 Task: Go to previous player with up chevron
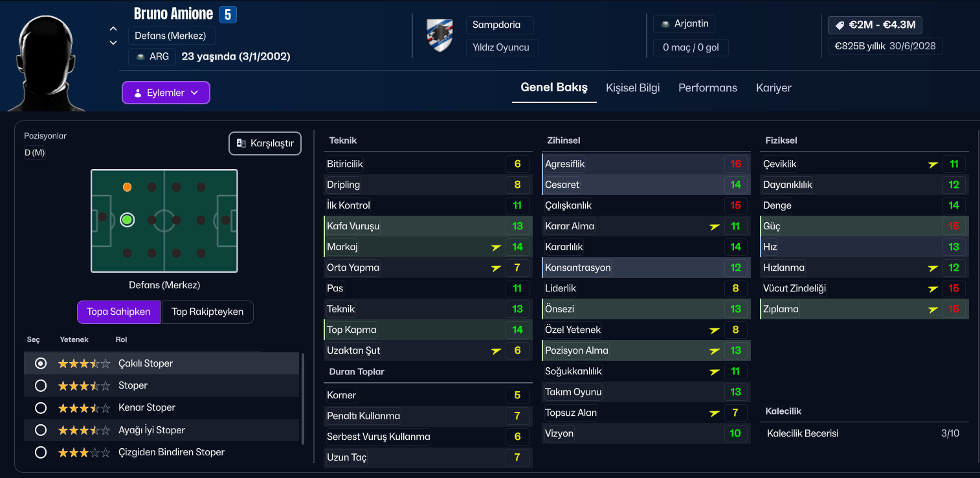click(113, 28)
